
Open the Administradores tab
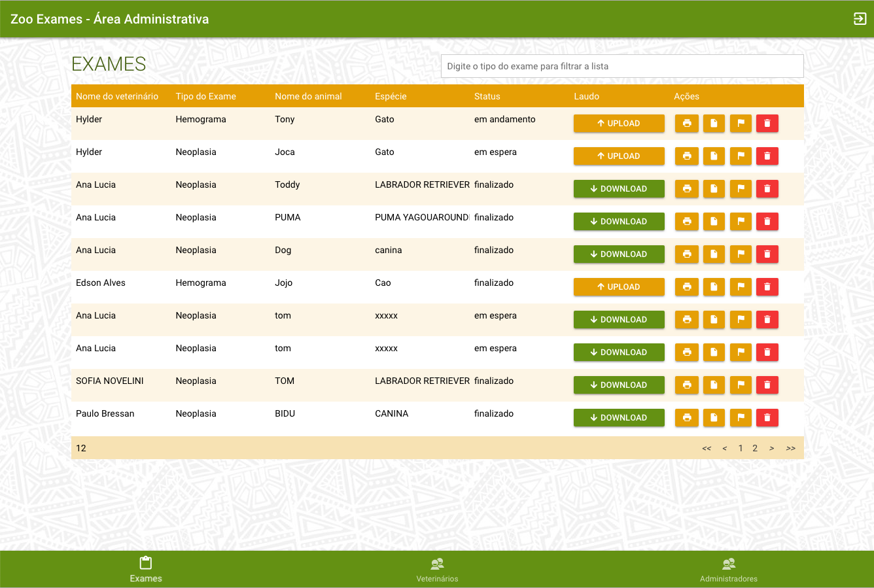728,569
